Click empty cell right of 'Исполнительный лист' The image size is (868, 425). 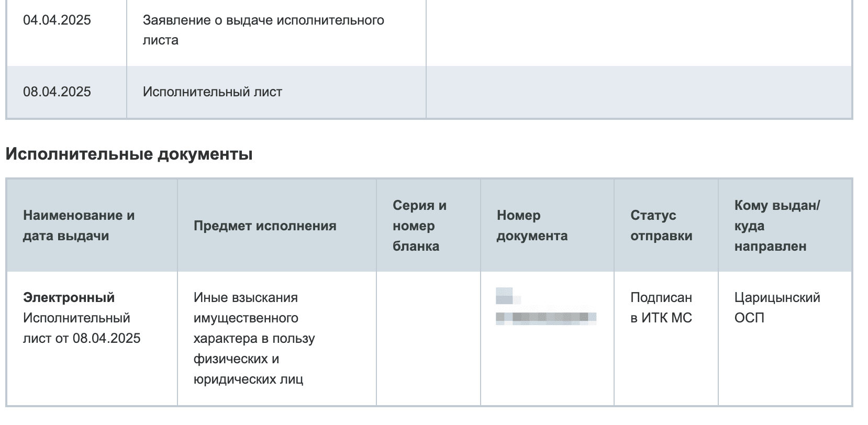coord(639,92)
